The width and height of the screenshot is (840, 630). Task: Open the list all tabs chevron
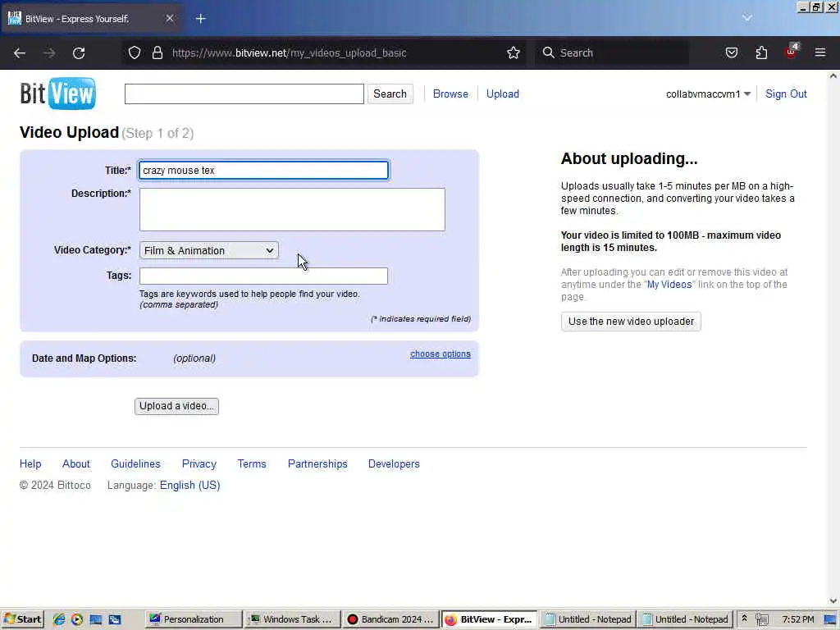[x=746, y=18]
